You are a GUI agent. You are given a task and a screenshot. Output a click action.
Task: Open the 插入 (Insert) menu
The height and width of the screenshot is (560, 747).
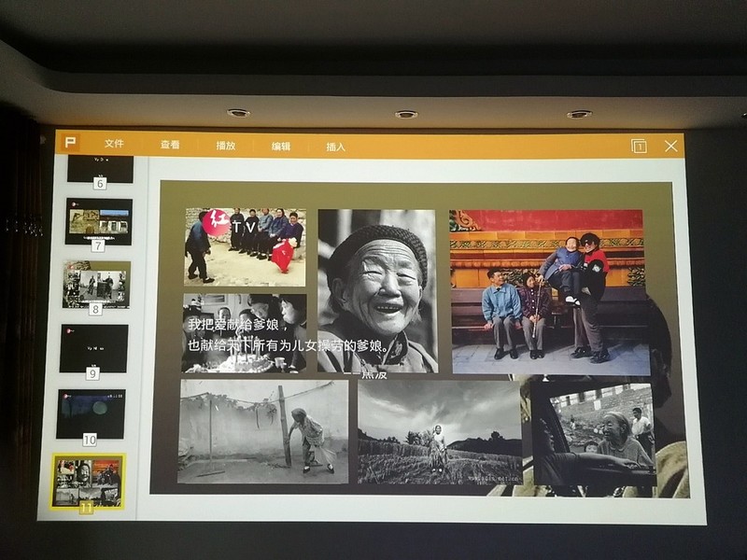point(338,147)
